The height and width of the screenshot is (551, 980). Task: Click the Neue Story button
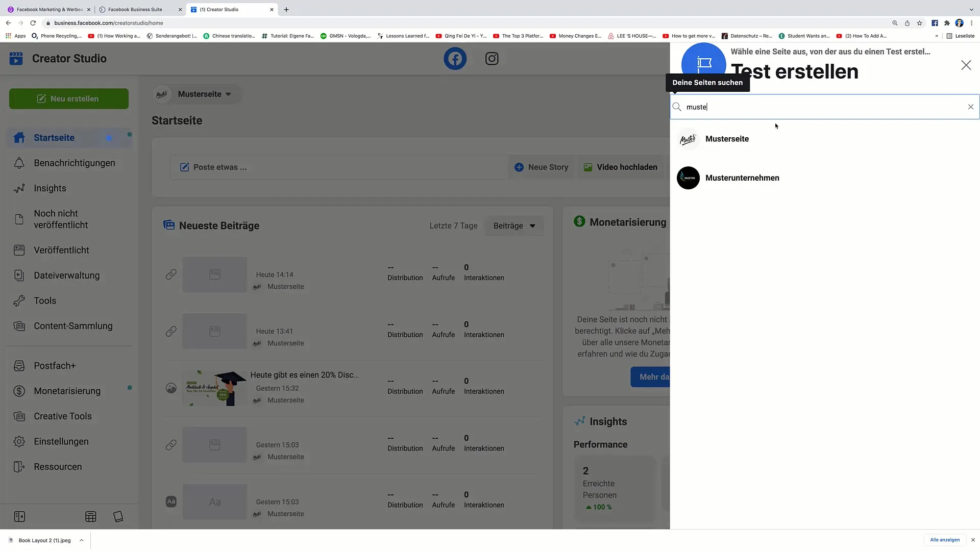coord(542,167)
